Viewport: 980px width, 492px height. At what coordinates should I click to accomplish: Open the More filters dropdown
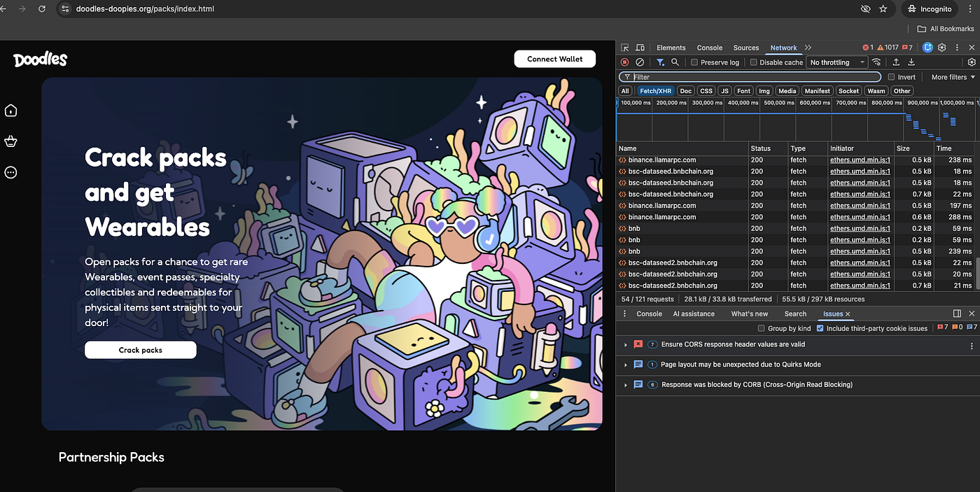click(953, 77)
